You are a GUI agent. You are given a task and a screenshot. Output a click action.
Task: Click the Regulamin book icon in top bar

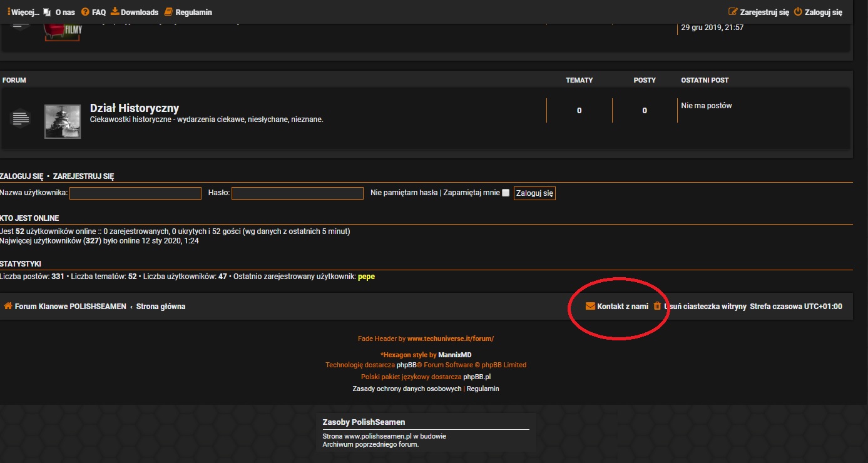coord(168,12)
